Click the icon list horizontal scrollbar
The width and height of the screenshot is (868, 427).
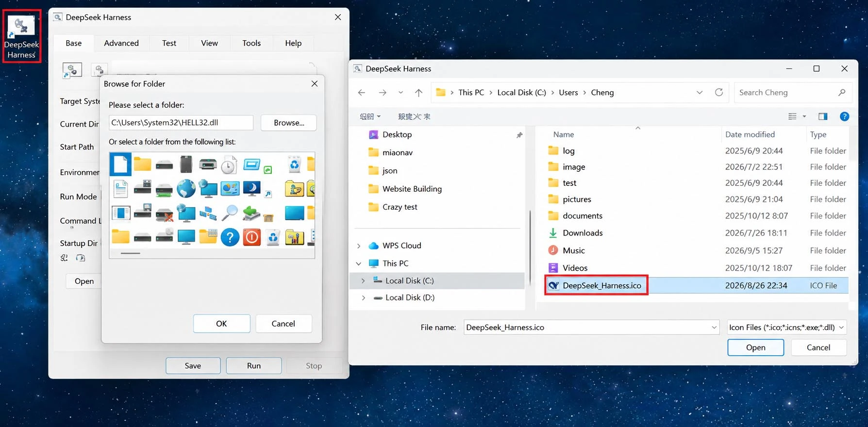point(130,253)
